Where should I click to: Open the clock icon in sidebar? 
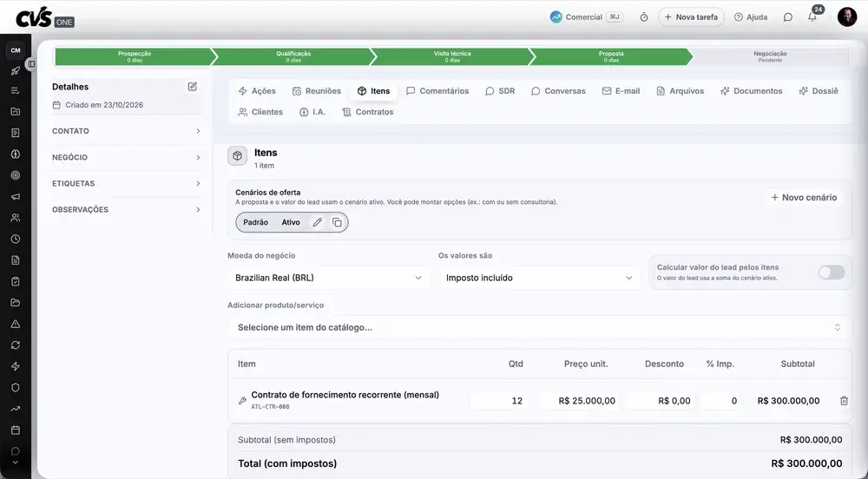click(16, 239)
